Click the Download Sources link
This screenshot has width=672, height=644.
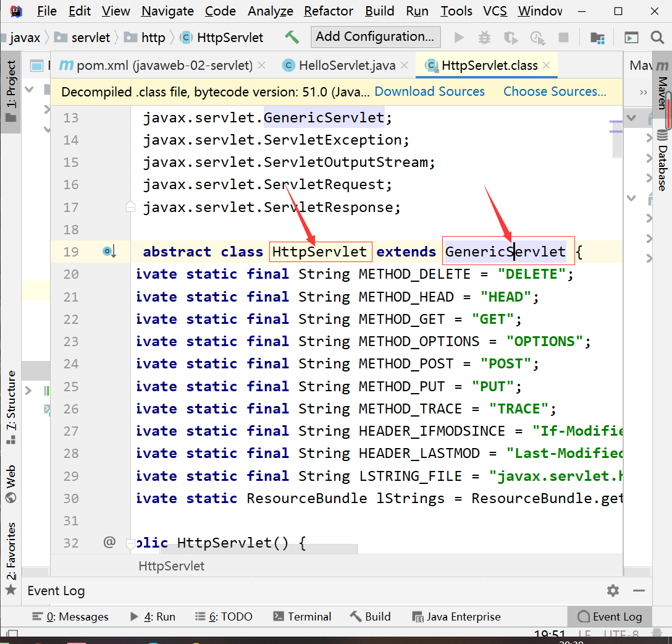(x=429, y=91)
